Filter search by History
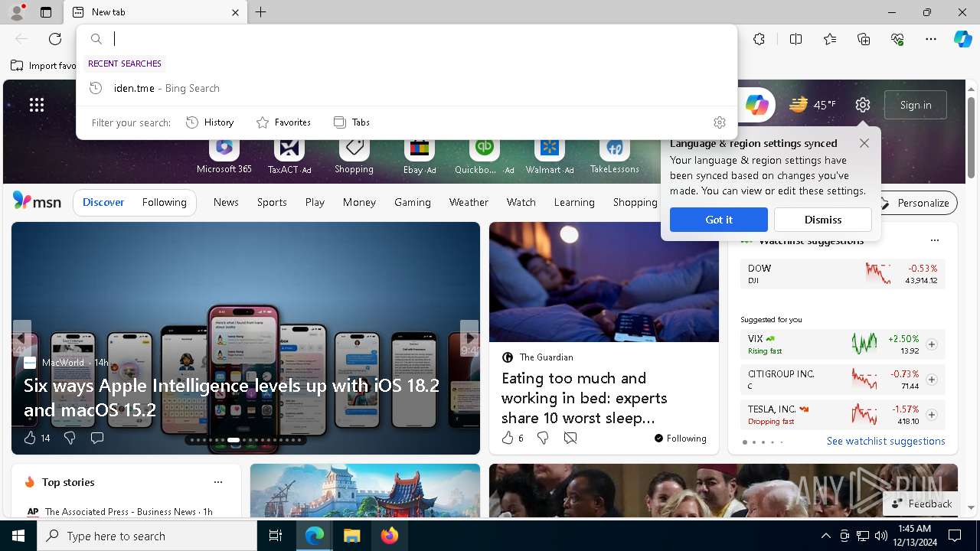Image resolution: width=980 pixels, height=551 pixels. click(x=210, y=122)
